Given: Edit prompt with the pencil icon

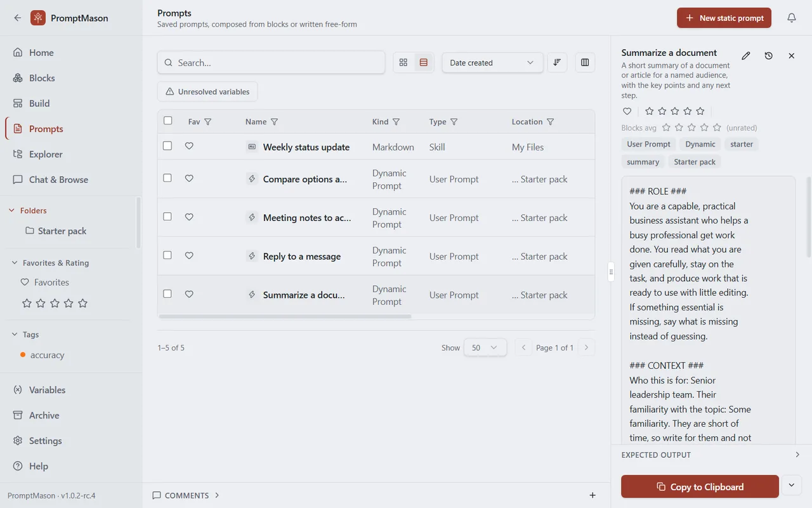Looking at the screenshot, I should (x=746, y=56).
